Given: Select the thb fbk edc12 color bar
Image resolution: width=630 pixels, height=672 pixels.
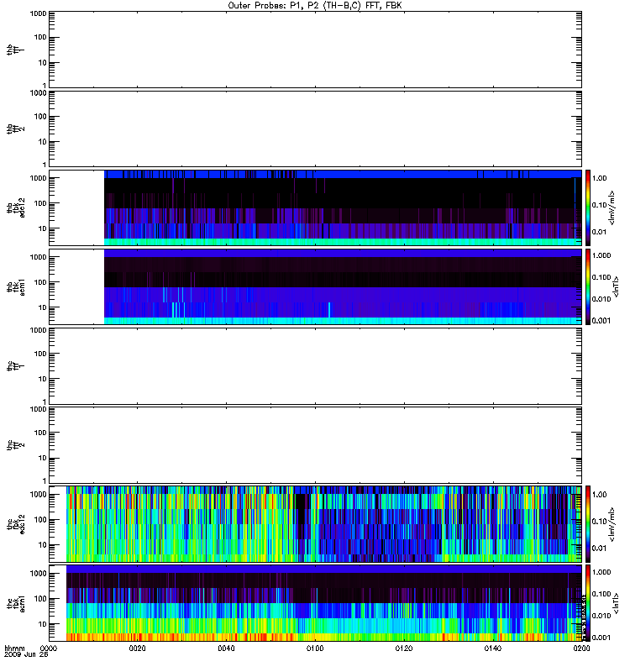Looking at the screenshot, I should (x=588, y=207).
